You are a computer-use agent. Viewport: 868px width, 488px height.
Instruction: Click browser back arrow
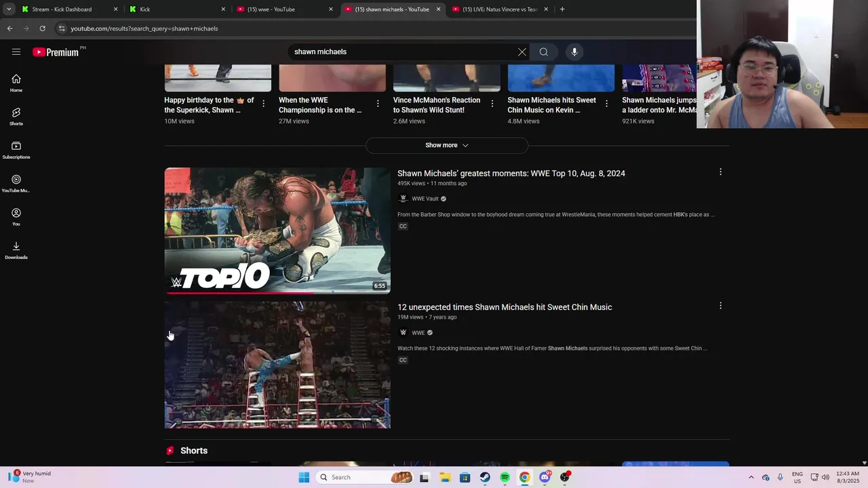(x=9, y=28)
